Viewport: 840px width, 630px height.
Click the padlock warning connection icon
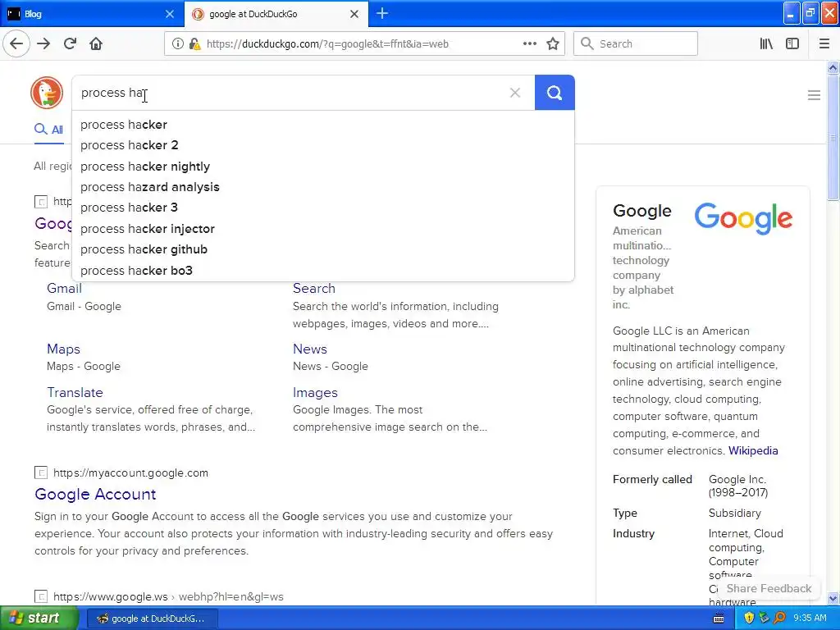[194, 43]
